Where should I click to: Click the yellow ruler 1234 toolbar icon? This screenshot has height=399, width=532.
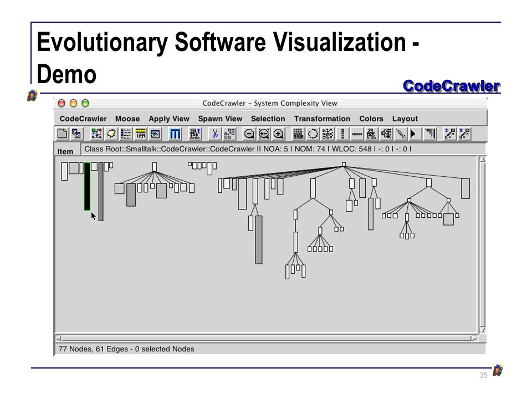pyautogui.click(x=140, y=134)
